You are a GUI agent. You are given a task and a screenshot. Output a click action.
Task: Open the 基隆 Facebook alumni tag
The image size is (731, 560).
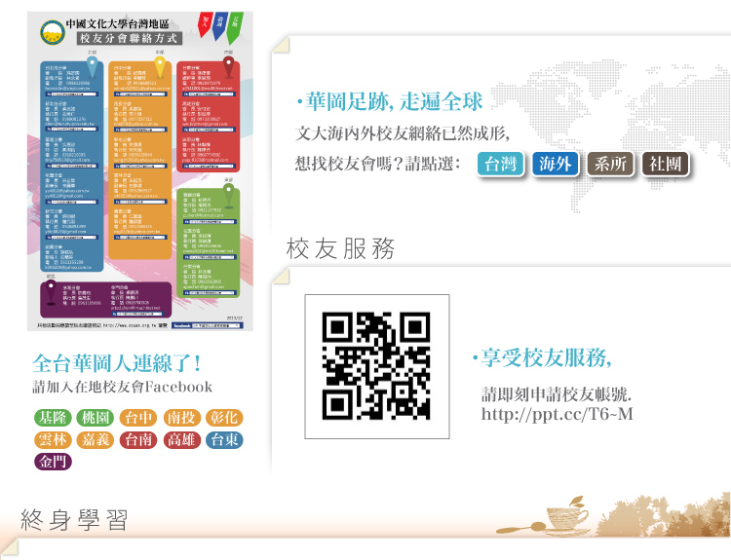click(x=53, y=418)
